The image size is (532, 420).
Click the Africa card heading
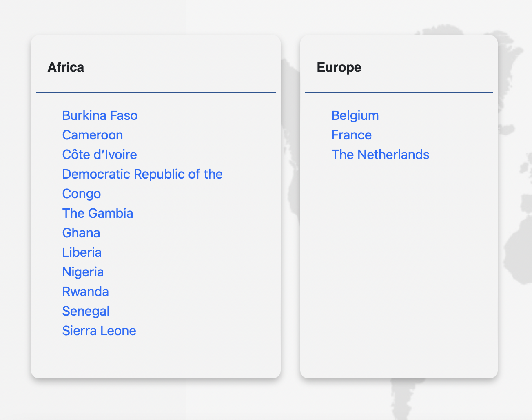[66, 67]
